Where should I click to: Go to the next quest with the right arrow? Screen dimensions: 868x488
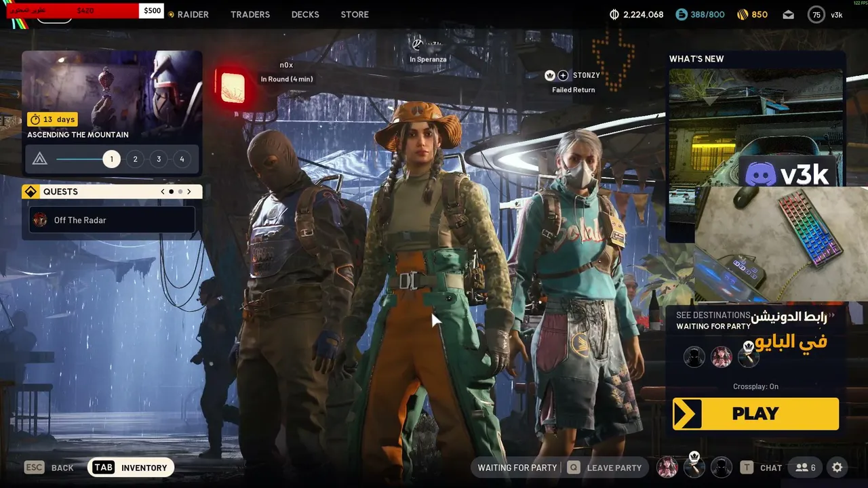pyautogui.click(x=189, y=192)
